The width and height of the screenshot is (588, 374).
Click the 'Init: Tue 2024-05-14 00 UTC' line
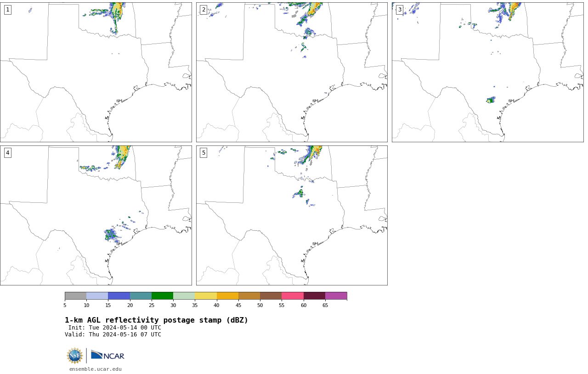click(x=115, y=328)
